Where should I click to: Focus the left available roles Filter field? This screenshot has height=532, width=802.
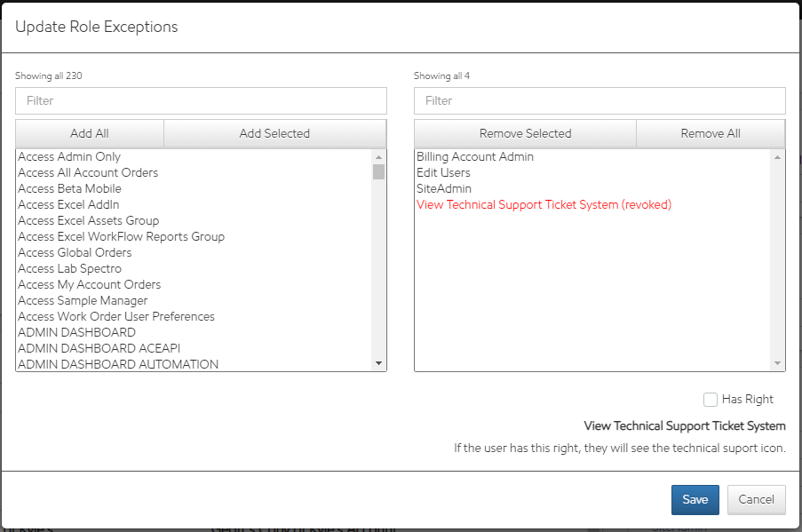[x=201, y=100]
